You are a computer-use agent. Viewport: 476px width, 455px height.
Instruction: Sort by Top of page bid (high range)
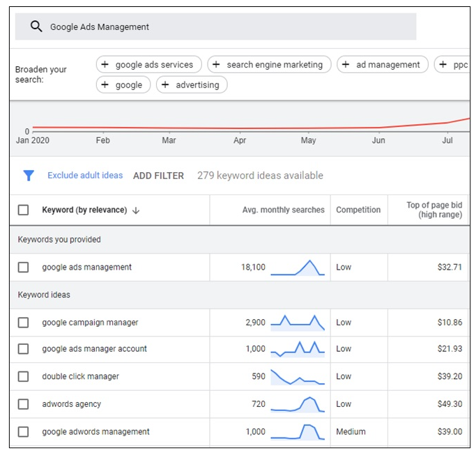tap(434, 210)
